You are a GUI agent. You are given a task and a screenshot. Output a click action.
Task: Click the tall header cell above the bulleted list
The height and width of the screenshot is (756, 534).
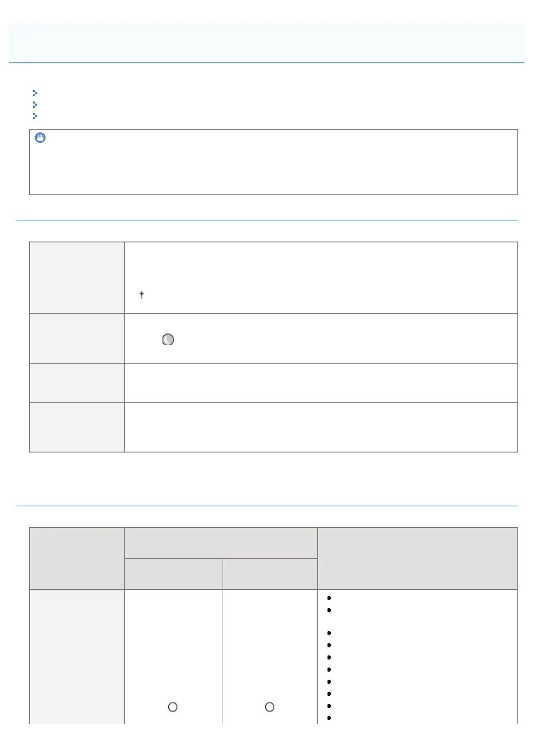417,558
